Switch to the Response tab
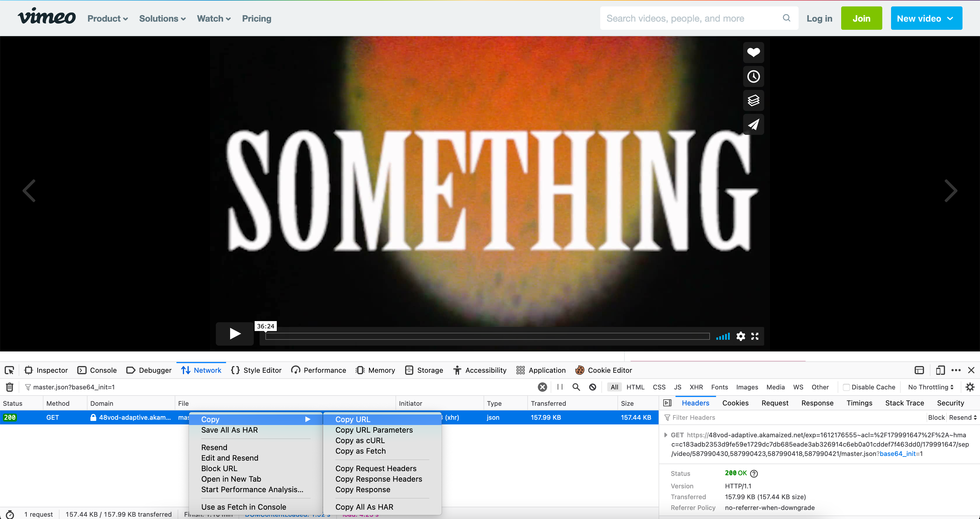The height and width of the screenshot is (519, 980). [x=817, y=403]
